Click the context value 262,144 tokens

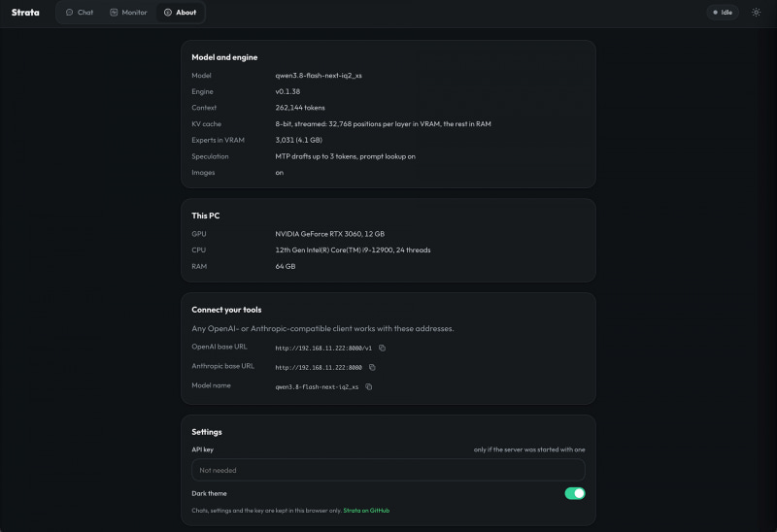[300, 108]
